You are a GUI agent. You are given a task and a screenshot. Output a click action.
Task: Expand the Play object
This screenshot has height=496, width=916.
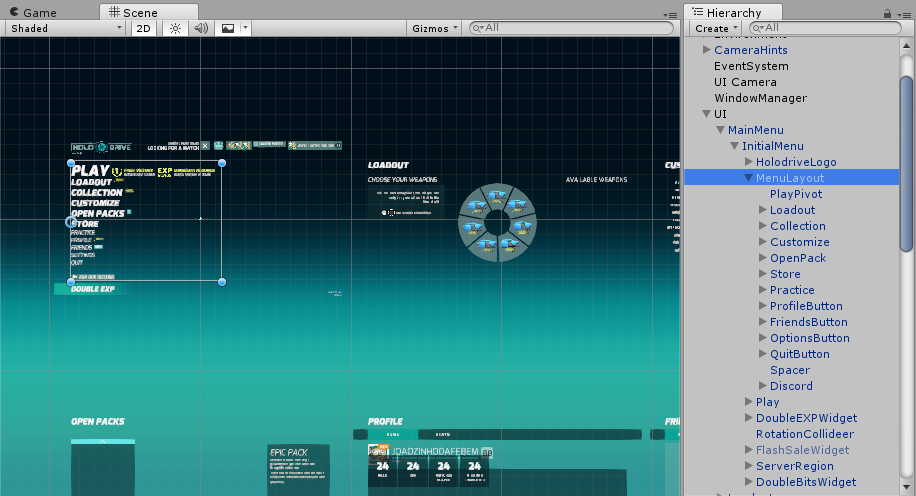pos(748,402)
